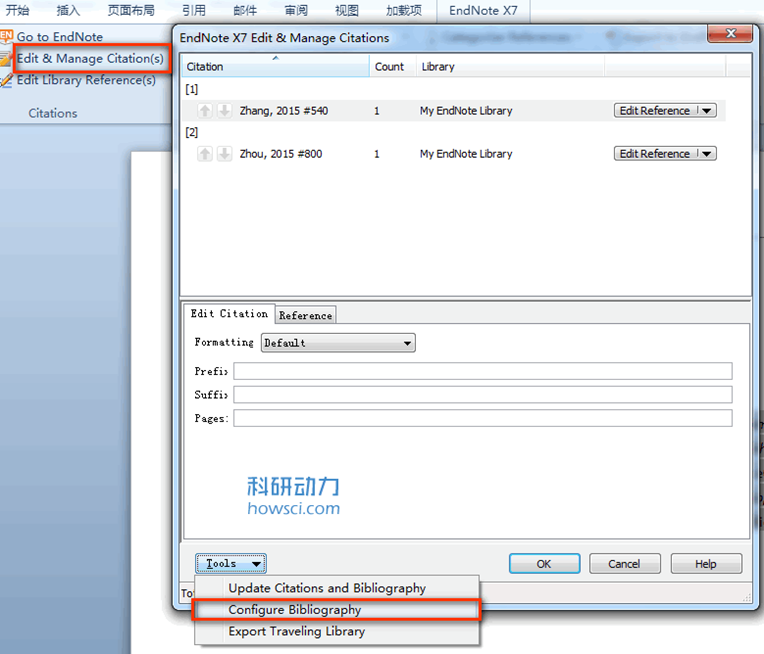The width and height of the screenshot is (764, 654).
Task: Open the 加载项 ribbon tab
Action: [404, 10]
